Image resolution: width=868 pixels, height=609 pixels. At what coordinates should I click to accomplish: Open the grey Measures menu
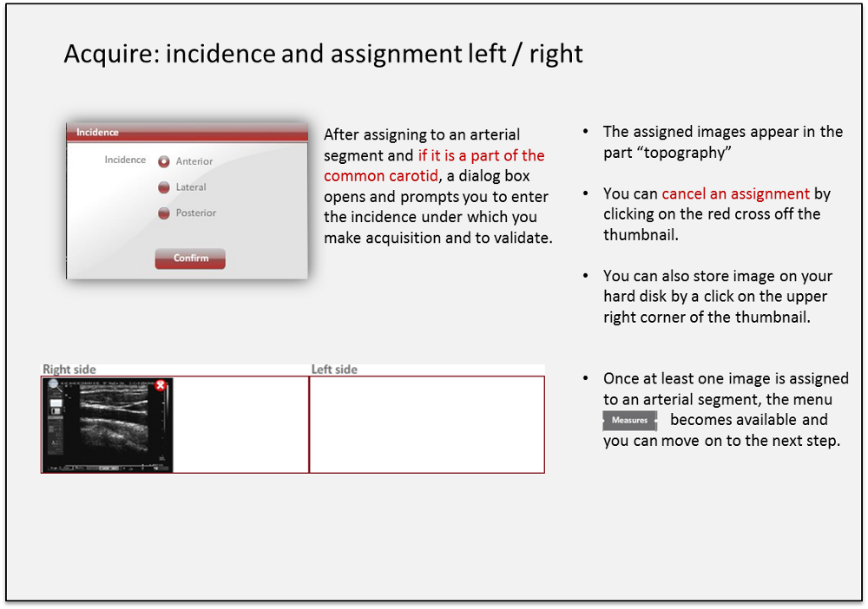coord(629,421)
